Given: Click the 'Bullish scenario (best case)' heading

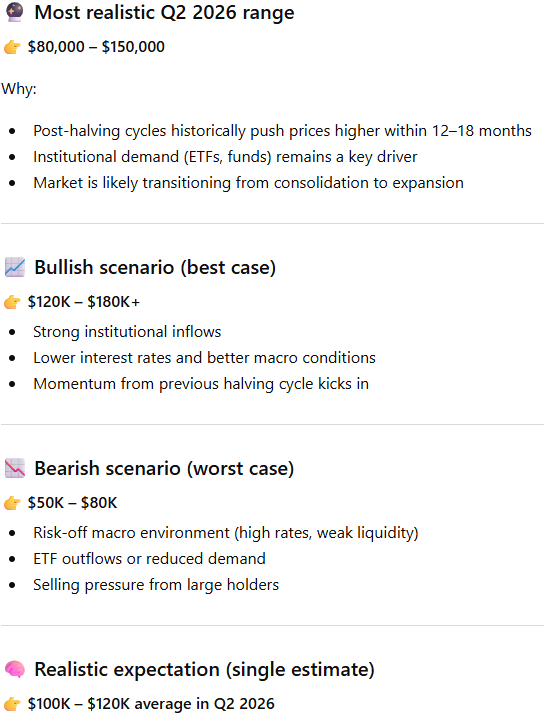Looking at the screenshot, I should [x=155, y=268].
